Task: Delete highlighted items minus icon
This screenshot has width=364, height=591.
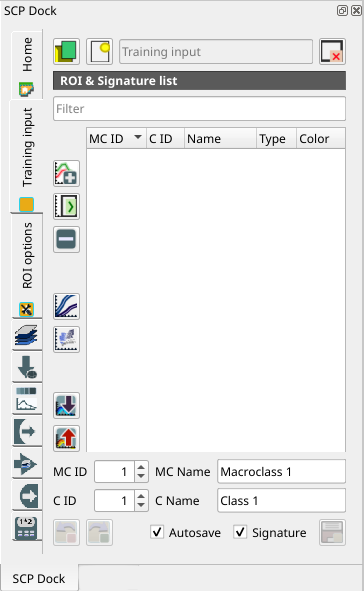Action: tap(66, 239)
